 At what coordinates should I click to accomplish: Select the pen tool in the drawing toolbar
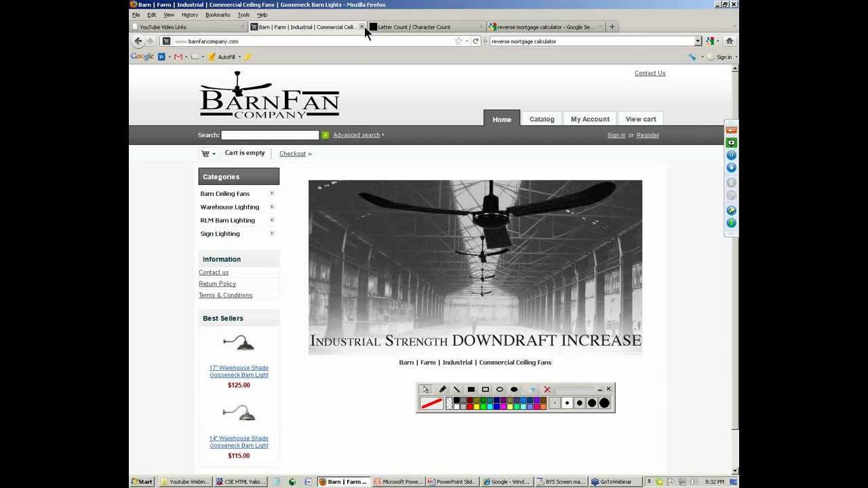[442, 390]
